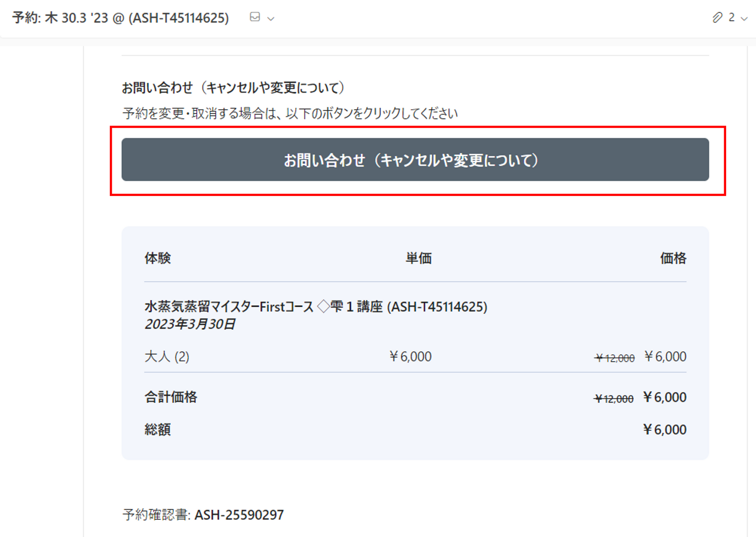Click the 大人 (2) row label
This screenshot has height=537, width=756.
(x=167, y=356)
